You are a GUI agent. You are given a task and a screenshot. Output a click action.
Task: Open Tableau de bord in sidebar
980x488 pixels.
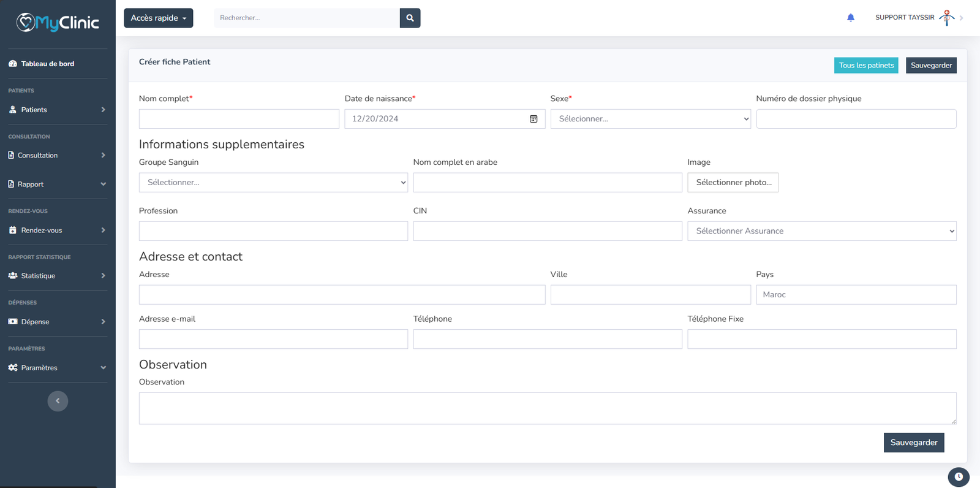47,64
